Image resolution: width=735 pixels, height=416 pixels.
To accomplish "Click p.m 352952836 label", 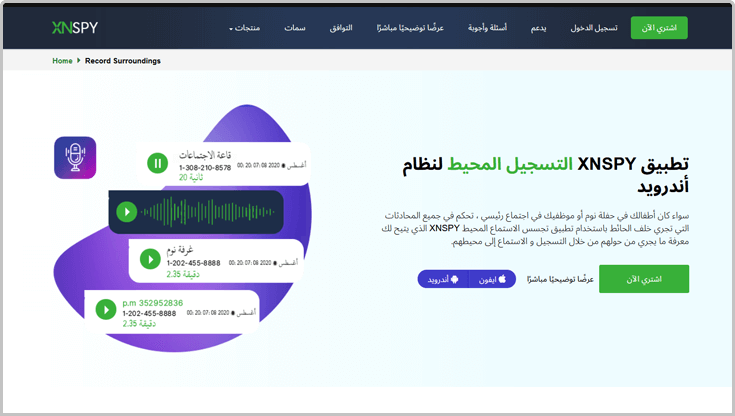I will click(x=153, y=303).
